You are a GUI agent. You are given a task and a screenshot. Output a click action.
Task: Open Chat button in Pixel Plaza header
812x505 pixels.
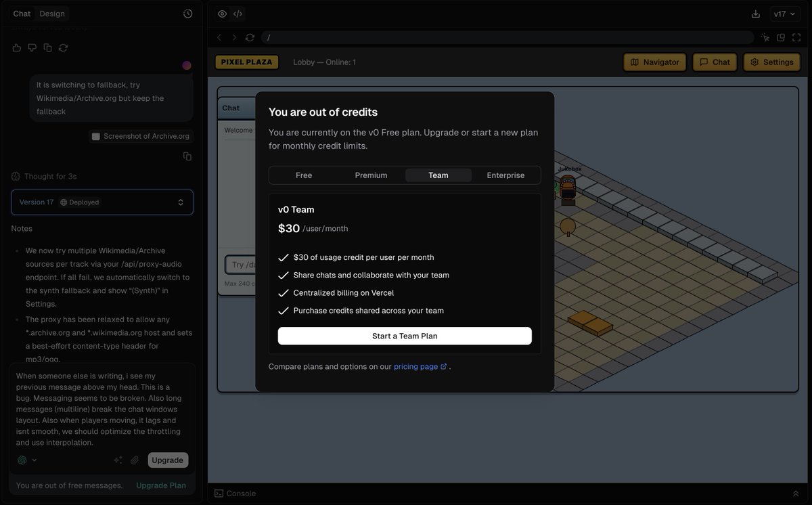715,62
